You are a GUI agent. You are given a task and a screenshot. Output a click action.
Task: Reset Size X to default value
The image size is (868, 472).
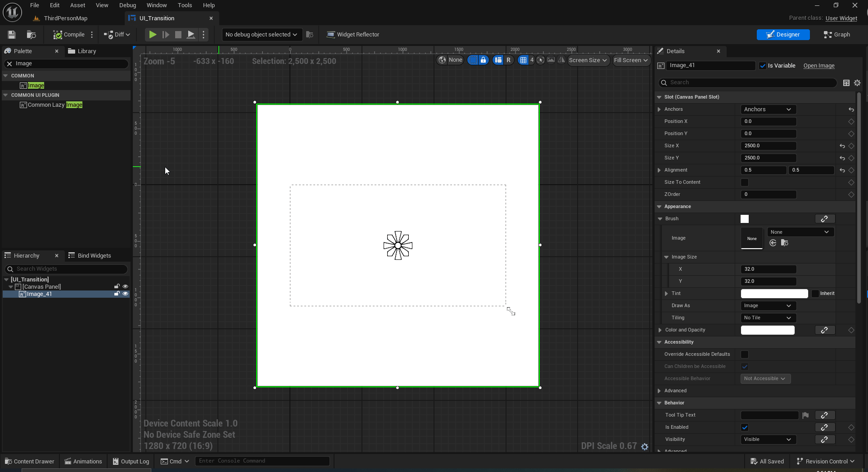842,146
